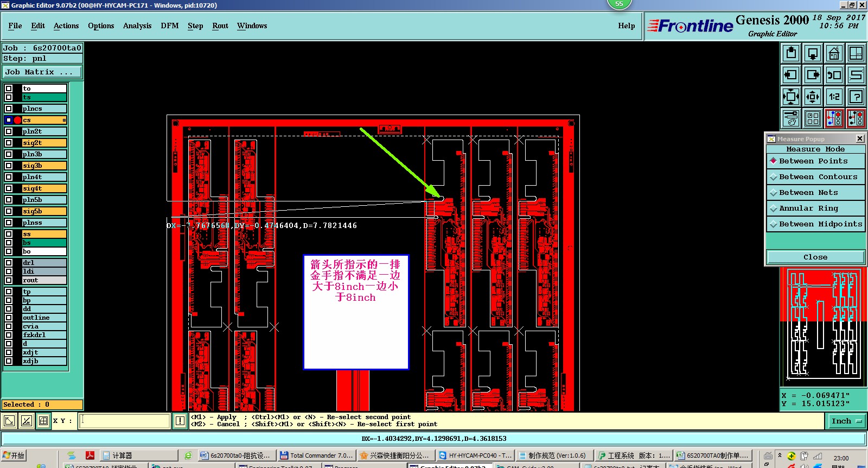Open the Inch units dropdown
Screen dimensions: 868x468
(846, 421)
